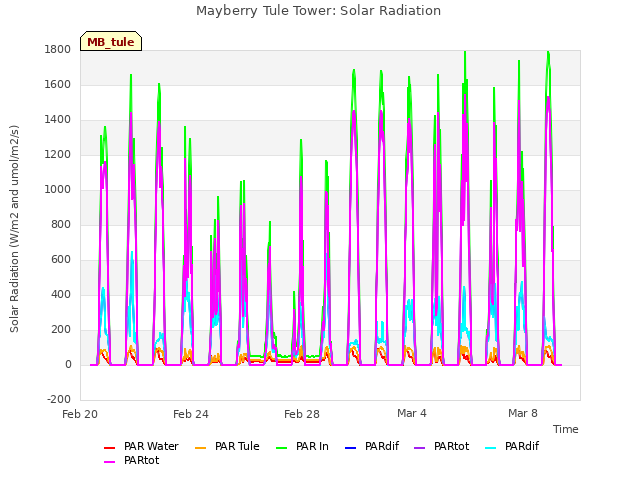Click the MB_tule badge label
The width and height of the screenshot is (640, 480).
[x=111, y=42]
